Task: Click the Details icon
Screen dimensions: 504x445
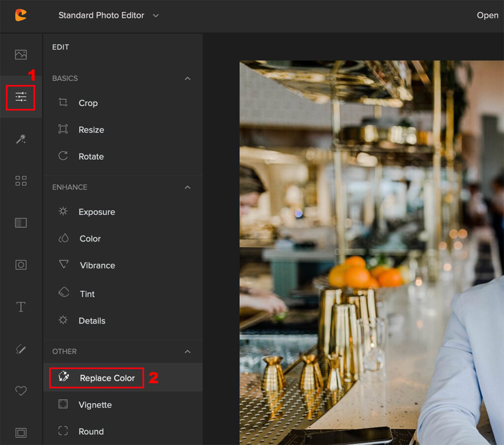Action: click(63, 320)
